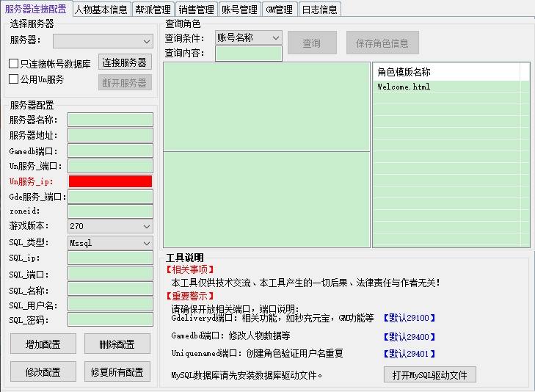
Task: Click the 【默认29100】 port text
Action: [409, 318]
